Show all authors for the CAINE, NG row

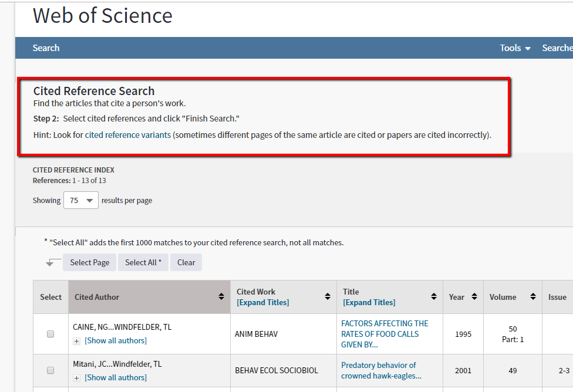tap(116, 340)
